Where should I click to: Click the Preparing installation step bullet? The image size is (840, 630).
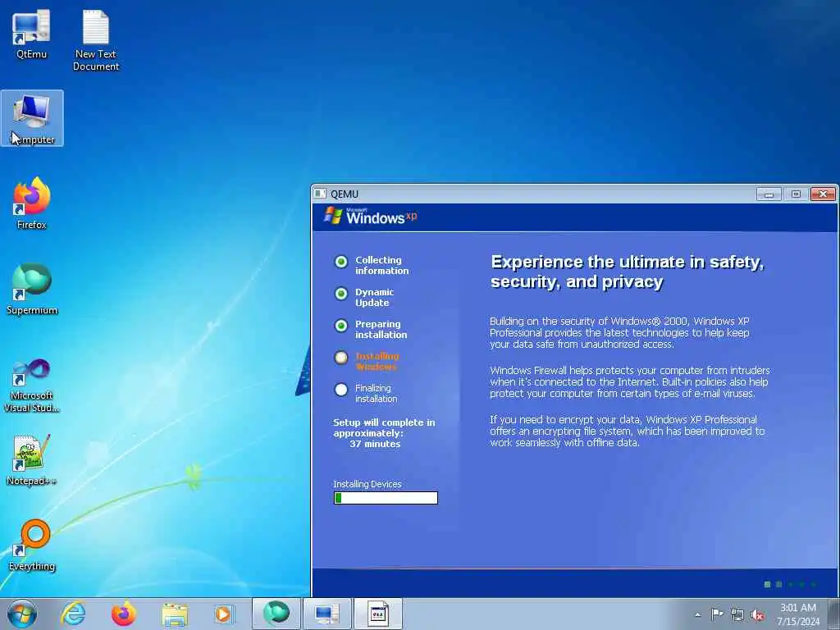341,326
